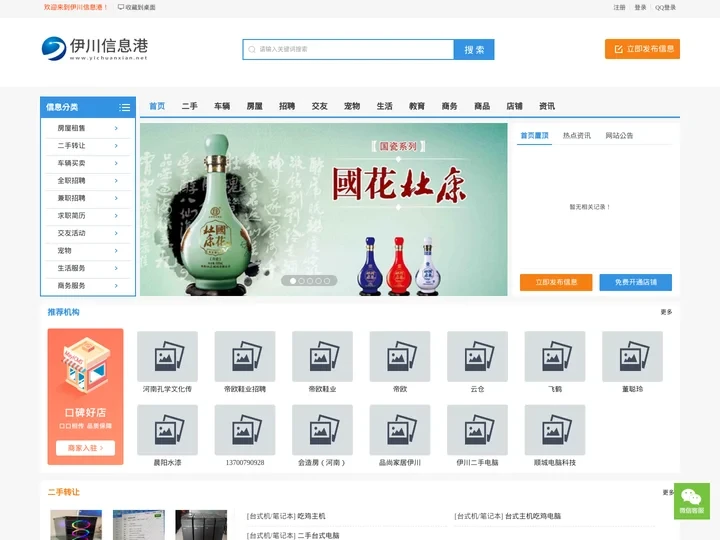Image resolution: width=720 pixels, height=540 pixels.
Task: Open the 房屋 navigation item
Action: 254,106
